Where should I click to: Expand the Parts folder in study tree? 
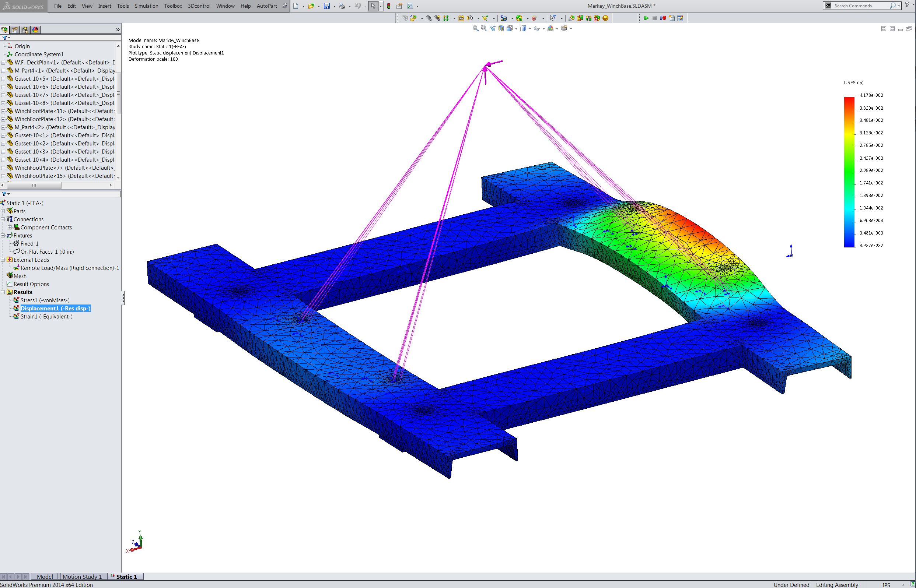pos(3,211)
